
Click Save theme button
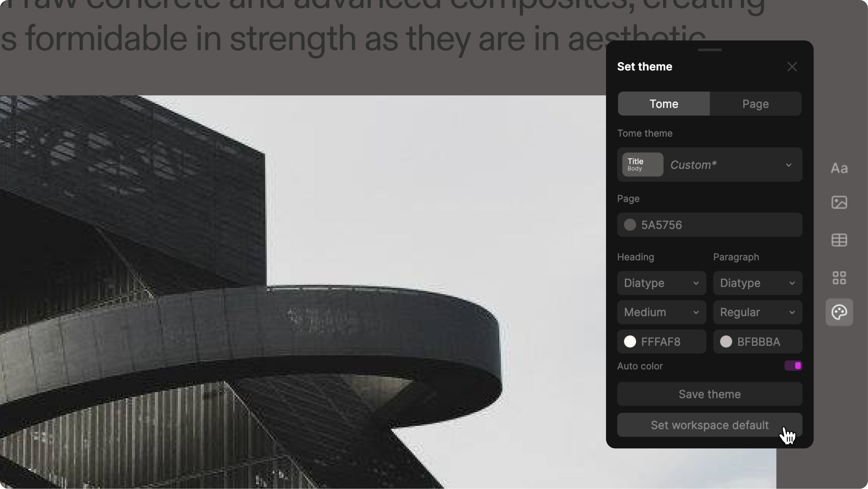point(709,394)
